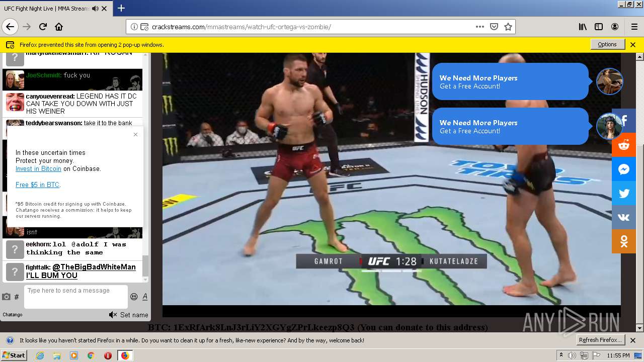Open the Library view
The image size is (644, 362).
583,27
